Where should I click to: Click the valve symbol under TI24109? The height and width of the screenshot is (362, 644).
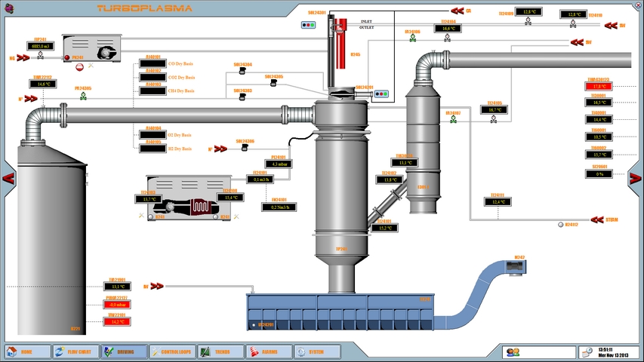tap(528, 21)
